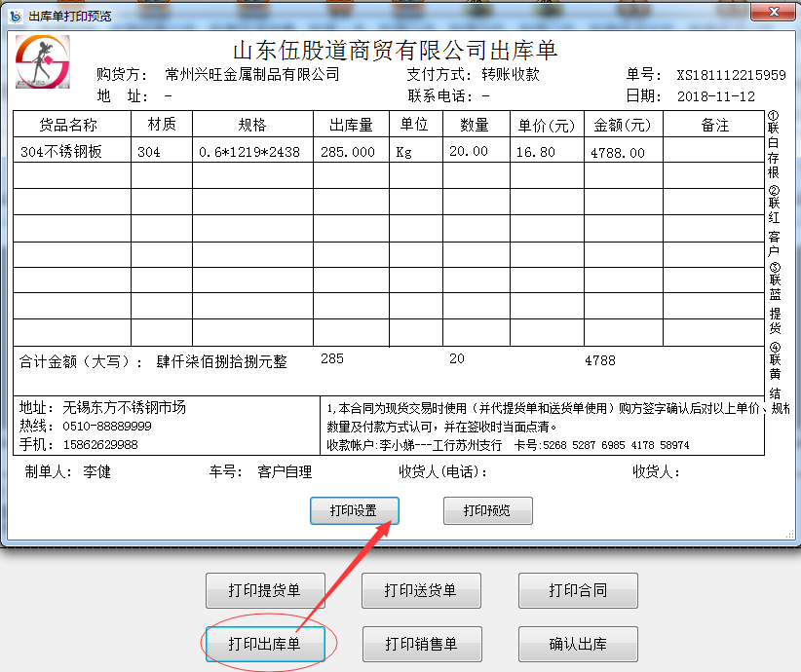Click address 无锡东方不锈钢市场
Viewport: 801px width, 672px height.
[124, 407]
